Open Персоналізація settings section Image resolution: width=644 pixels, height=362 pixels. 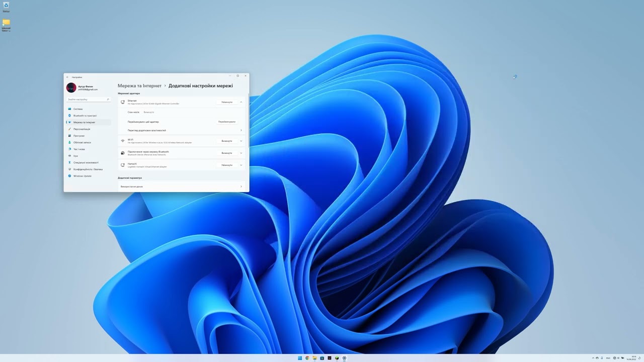(x=89, y=129)
